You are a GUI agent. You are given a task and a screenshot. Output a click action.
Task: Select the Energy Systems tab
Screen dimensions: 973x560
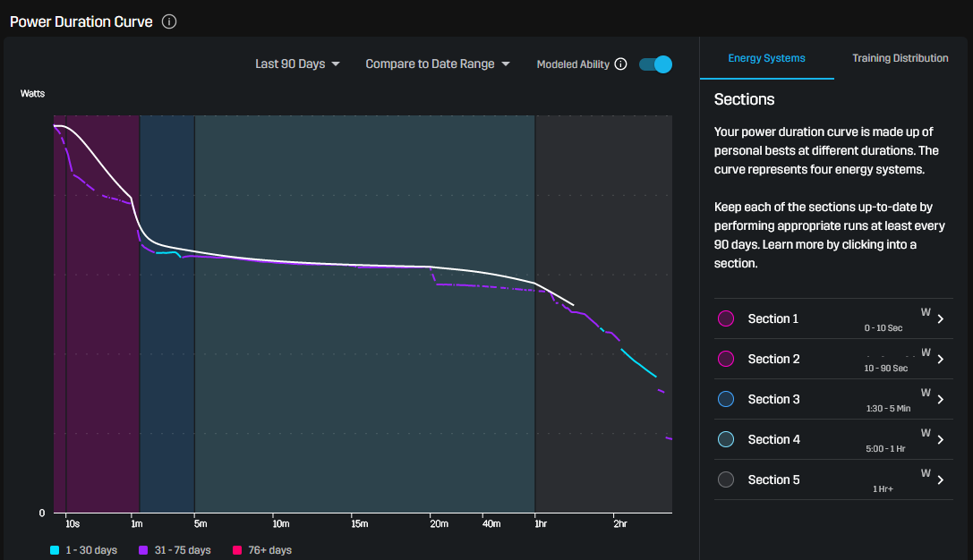tap(766, 57)
